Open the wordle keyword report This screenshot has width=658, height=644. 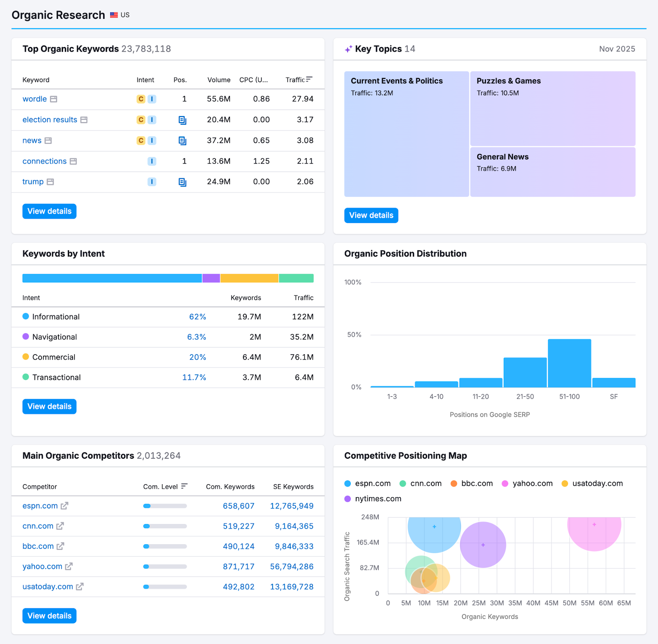[35, 99]
